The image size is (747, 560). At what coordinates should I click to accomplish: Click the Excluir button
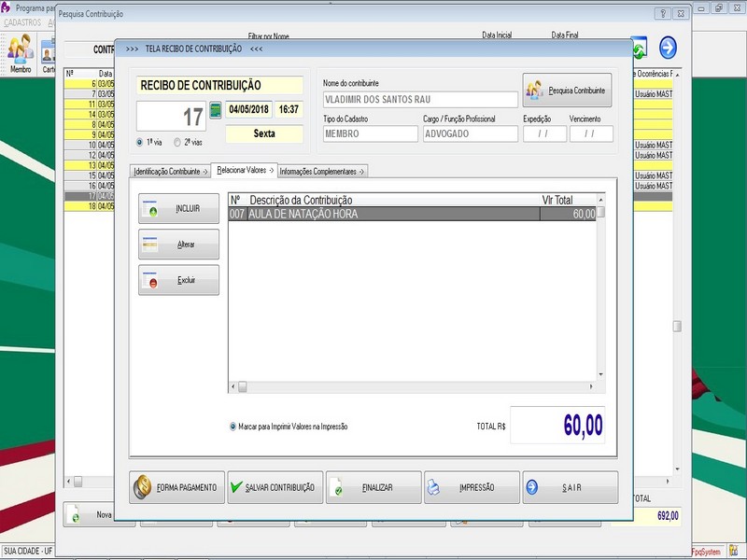(178, 280)
